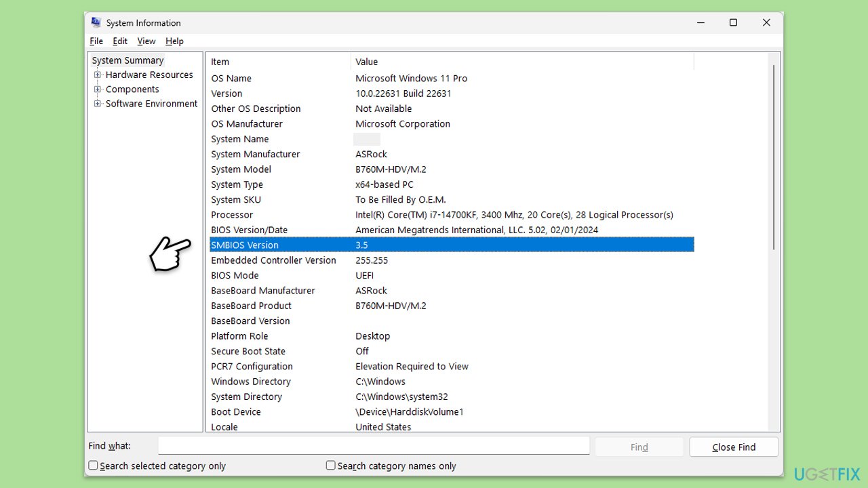Click the Close Find button
The height and width of the screenshot is (488, 868).
tap(734, 447)
